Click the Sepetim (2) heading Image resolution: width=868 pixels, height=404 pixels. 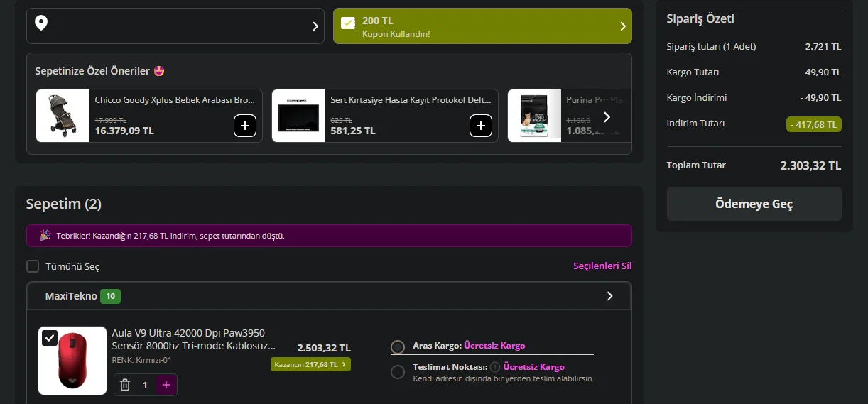pos(64,204)
